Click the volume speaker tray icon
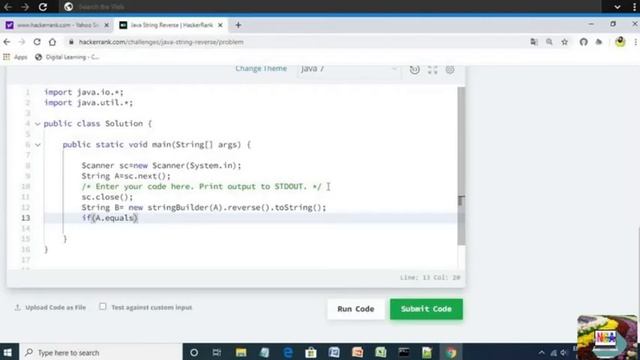Screen dimensions: 640x360 564,353
